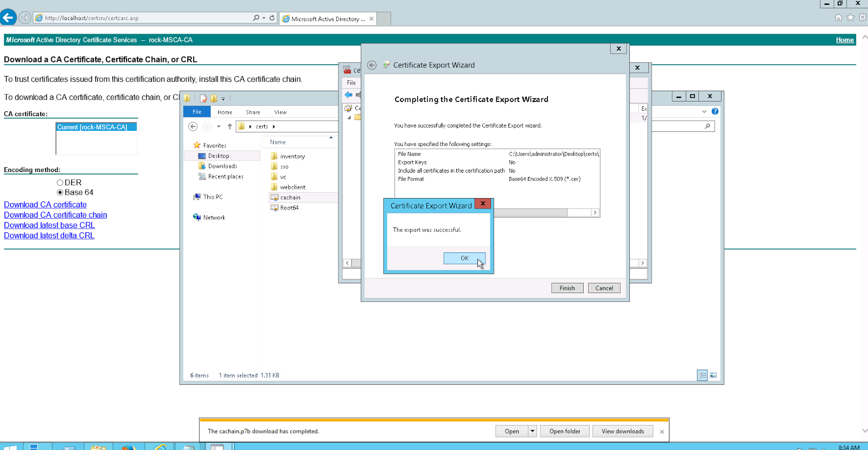Open the Internet Explorer Tools gear
868x450 pixels.
click(863, 17)
